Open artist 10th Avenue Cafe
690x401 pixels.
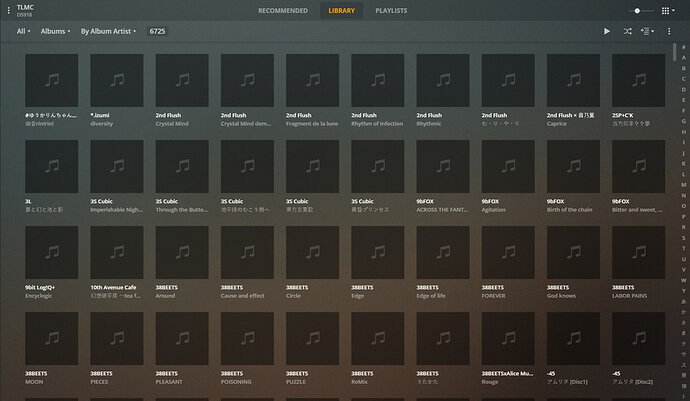point(113,287)
